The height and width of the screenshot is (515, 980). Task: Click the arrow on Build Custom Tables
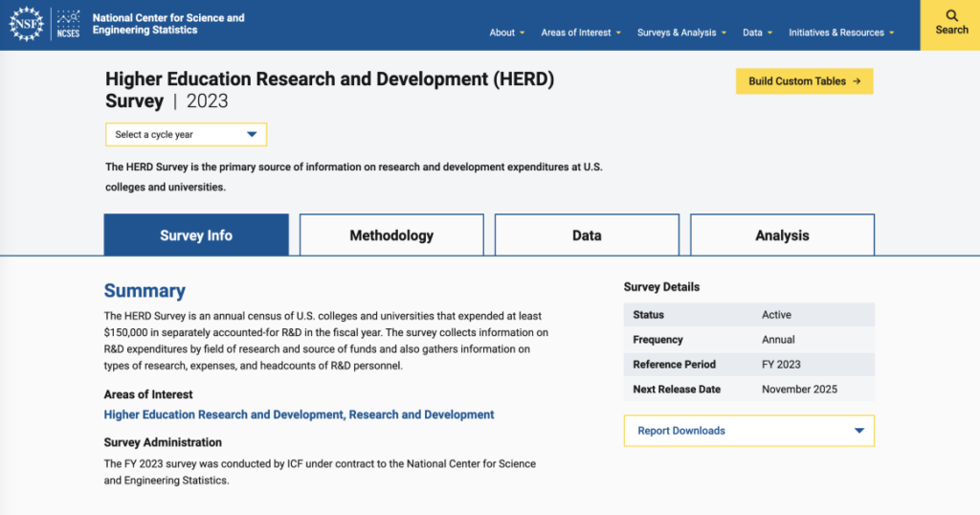click(857, 81)
